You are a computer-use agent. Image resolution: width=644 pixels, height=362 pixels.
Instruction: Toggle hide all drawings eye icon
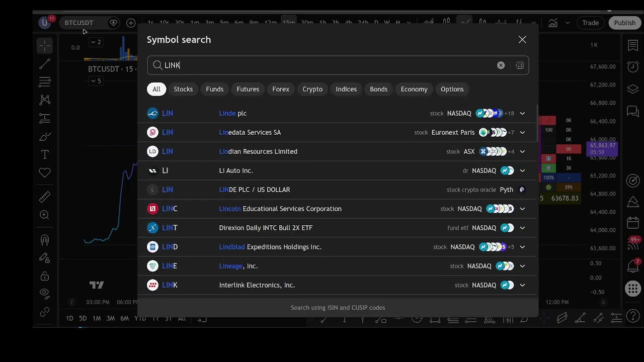(45, 294)
